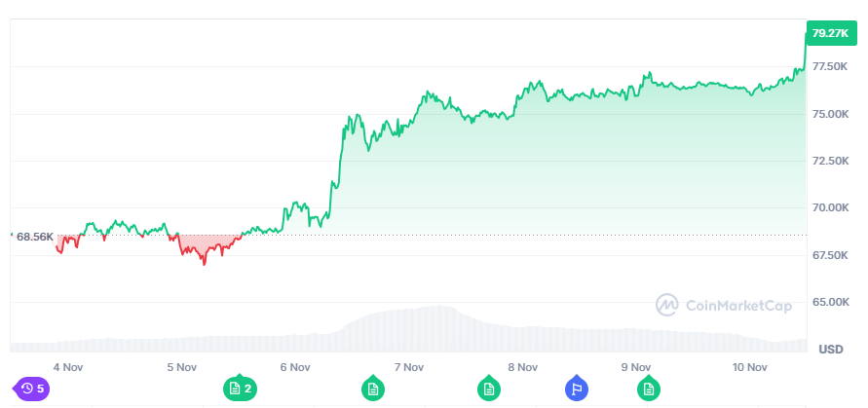Click the green 79.27K current price tag
The height and width of the screenshot is (408, 868).
pyautogui.click(x=830, y=33)
